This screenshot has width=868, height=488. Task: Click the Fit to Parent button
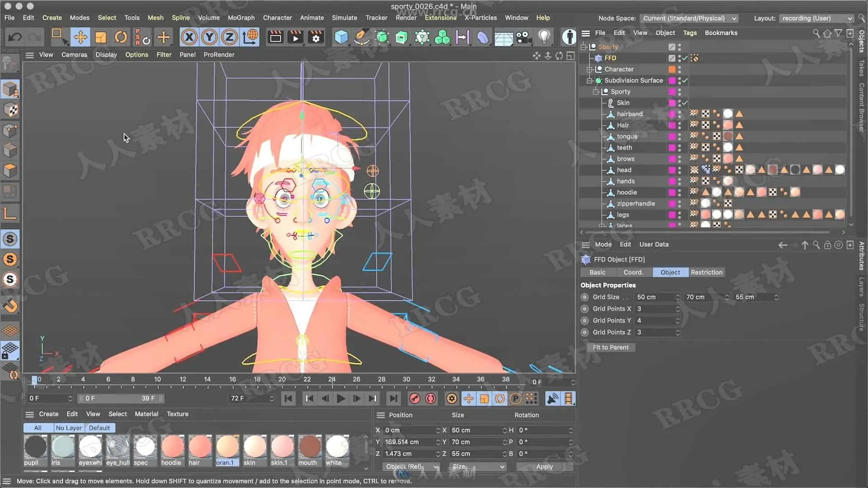[610, 347]
